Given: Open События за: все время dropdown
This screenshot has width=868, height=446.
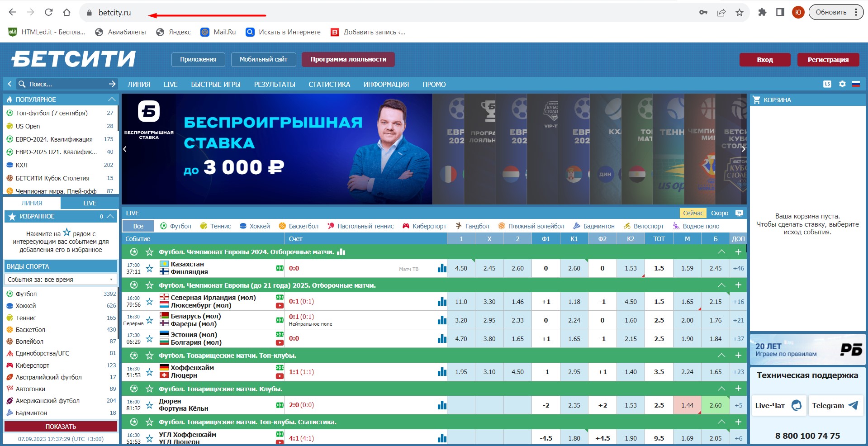Looking at the screenshot, I should click(x=61, y=280).
